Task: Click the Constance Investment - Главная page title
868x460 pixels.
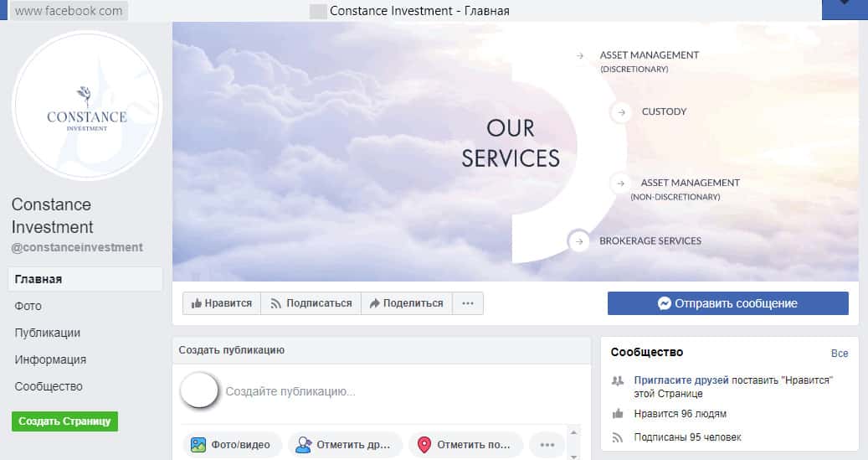Action: click(x=419, y=11)
